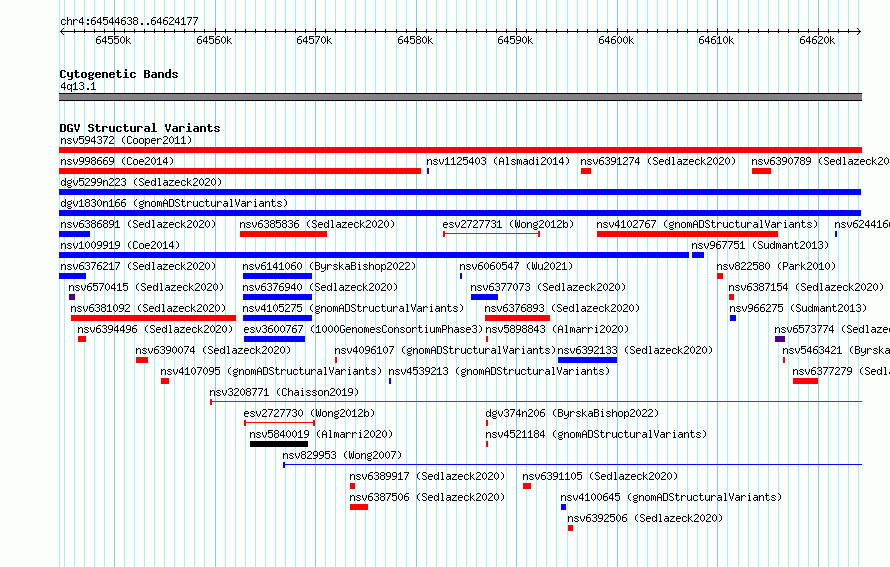890x567 pixels.
Task: Open the nsv829953 (Wong2007) variant
Action: point(342,455)
